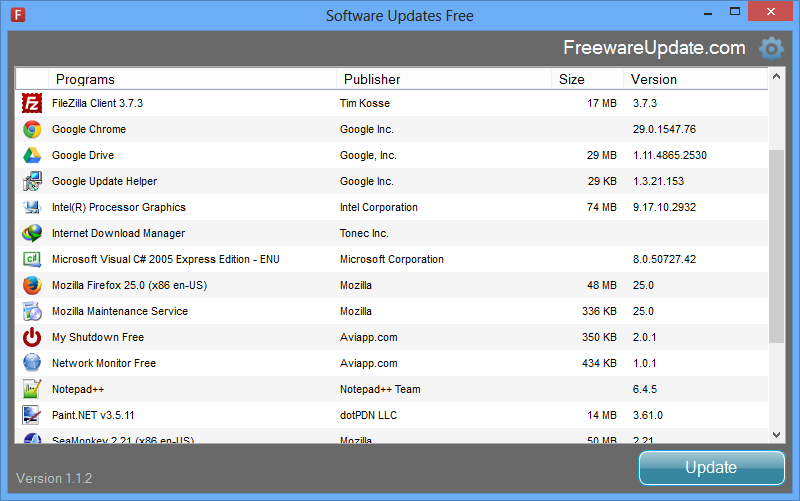Click the Update button
The image size is (800, 501).
[711, 468]
